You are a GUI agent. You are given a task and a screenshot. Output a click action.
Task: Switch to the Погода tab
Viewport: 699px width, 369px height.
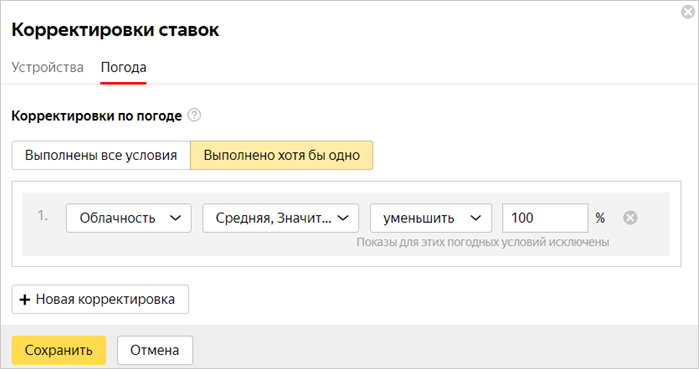[x=123, y=67]
